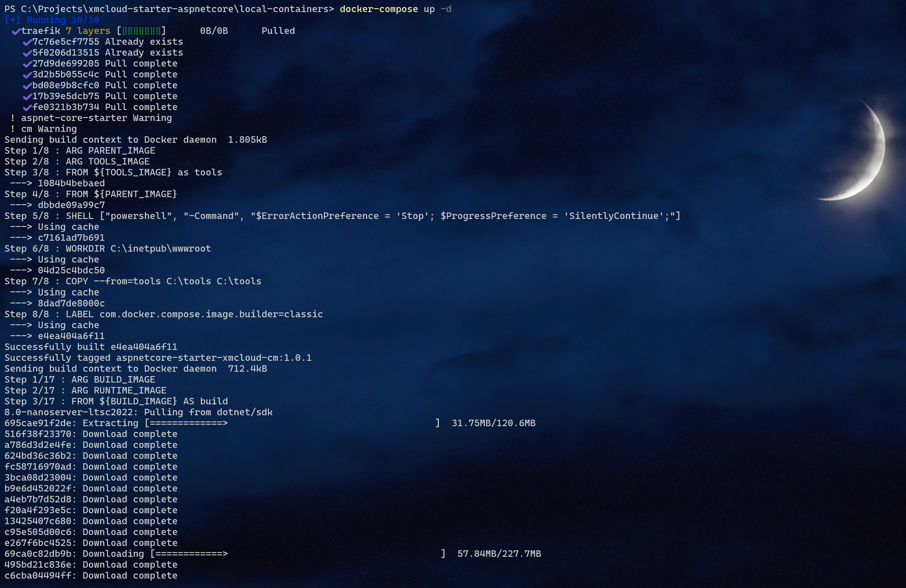Click '8.0-nanoserver-ltsc2022: Pulling from dotnet/sdk' line
Image resolution: width=906 pixels, height=588 pixels.
tap(139, 413)
